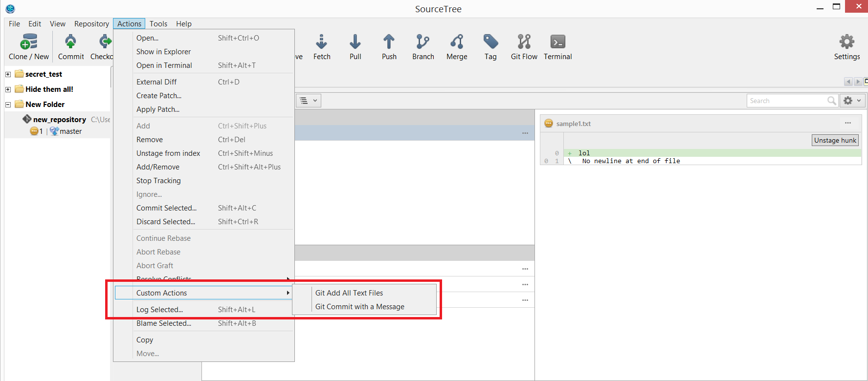
Task: Open the Help menu
Action: [184, 23]
